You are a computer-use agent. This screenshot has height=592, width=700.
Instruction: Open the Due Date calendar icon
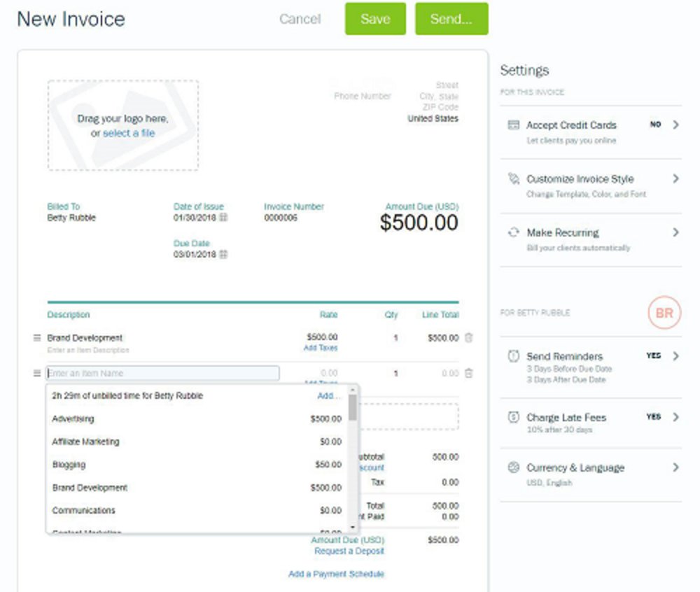pyautogui.click(x=224, y=254)
